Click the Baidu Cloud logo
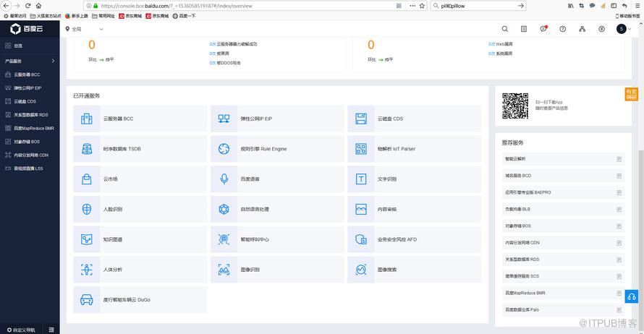The image size is (644, 334). (x=27, y=29)
